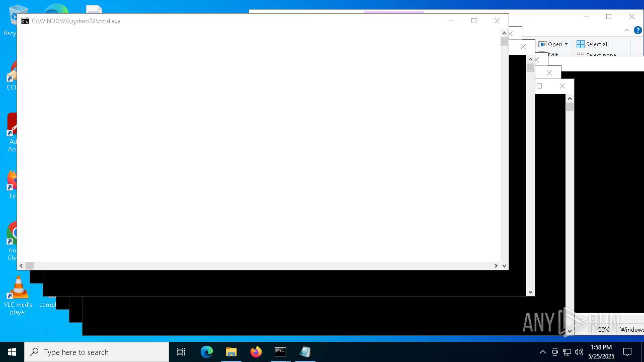
Task: Close the File Explorer window
Action: point(632,17)
